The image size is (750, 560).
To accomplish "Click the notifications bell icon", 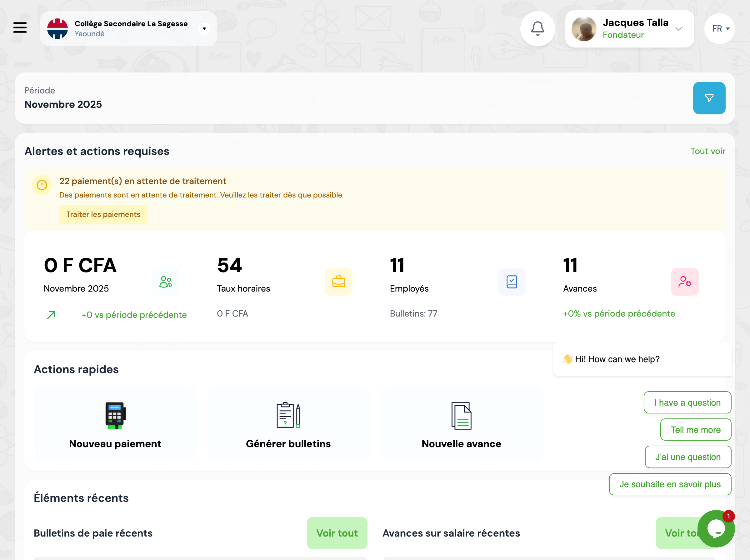I will (537, 28).
